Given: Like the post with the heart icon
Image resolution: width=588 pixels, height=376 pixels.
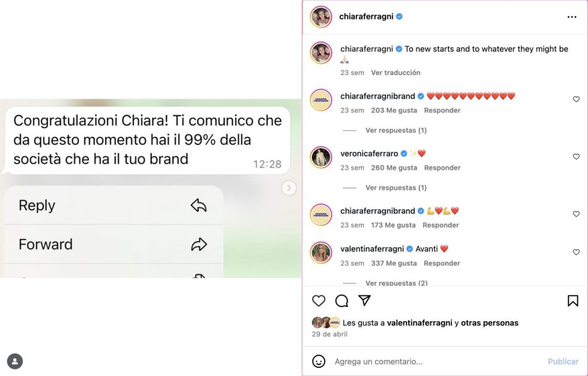Looking at the screenshot, I should [x=318, y=301].
